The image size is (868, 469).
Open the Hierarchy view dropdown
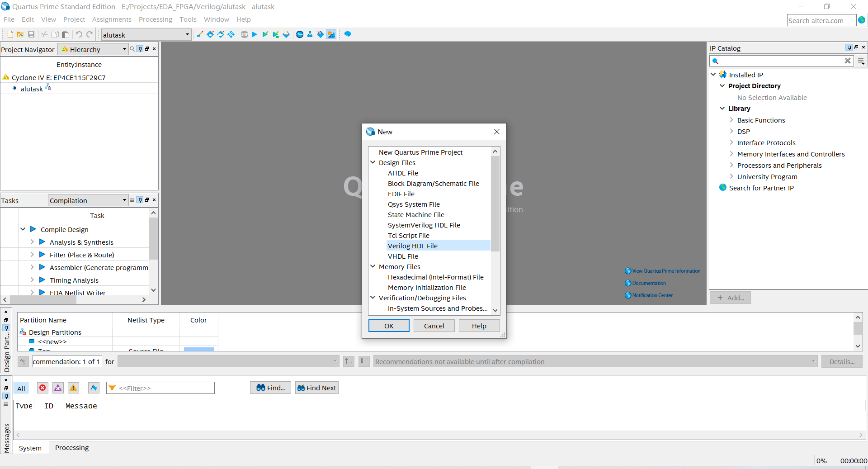point(124,49)
